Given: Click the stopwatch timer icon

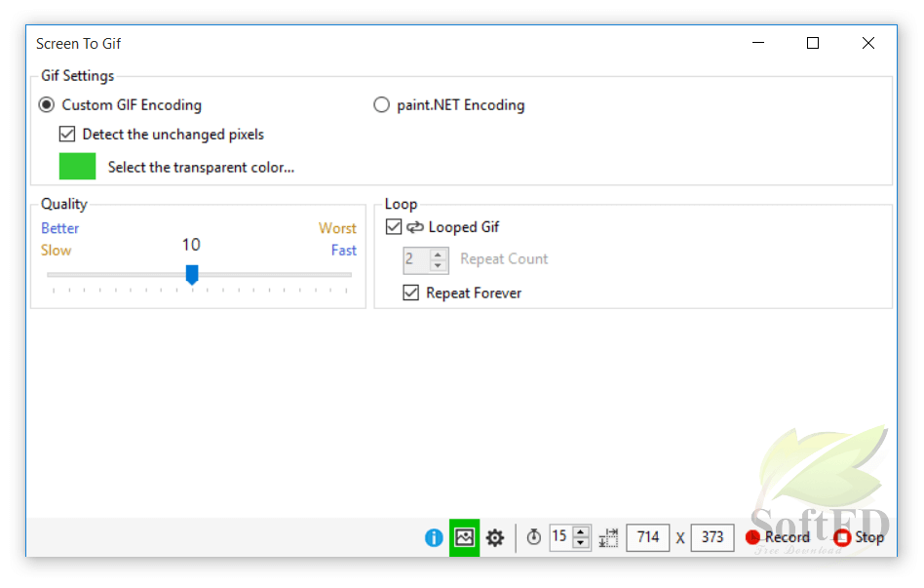Looking at the screenshot, I should (x=534, y=536).
